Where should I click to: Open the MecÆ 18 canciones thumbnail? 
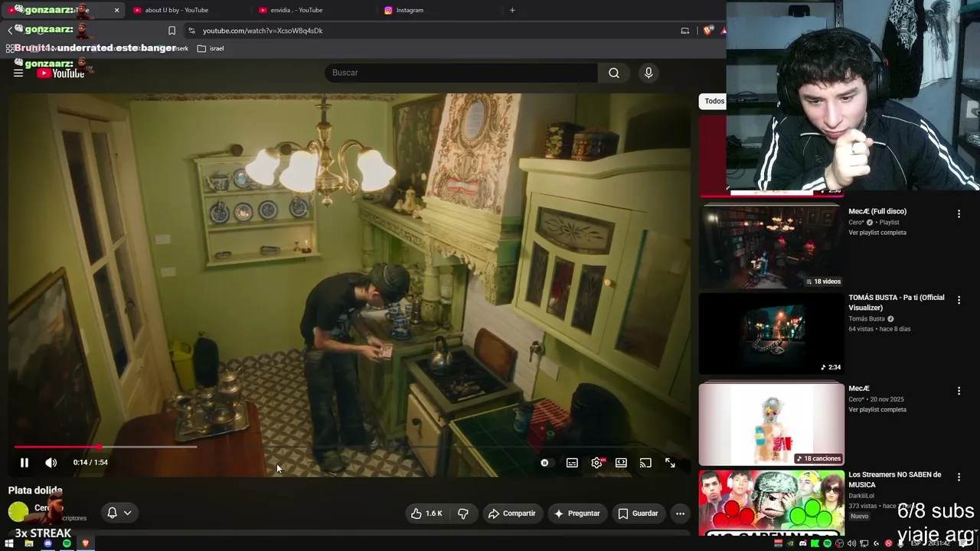coord(771,424)
